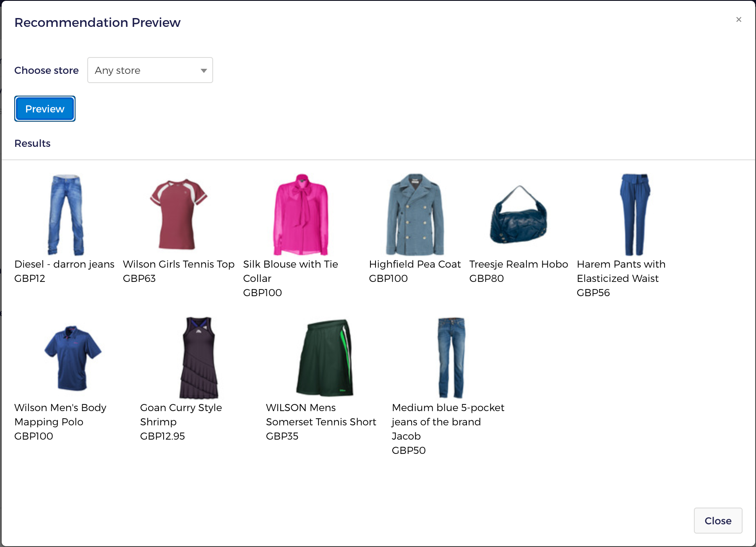Click the Close button at the bottom
Image resolution: width=756 pixels, height=547 pixels.
pyautogui.click(x=718, y=521)
